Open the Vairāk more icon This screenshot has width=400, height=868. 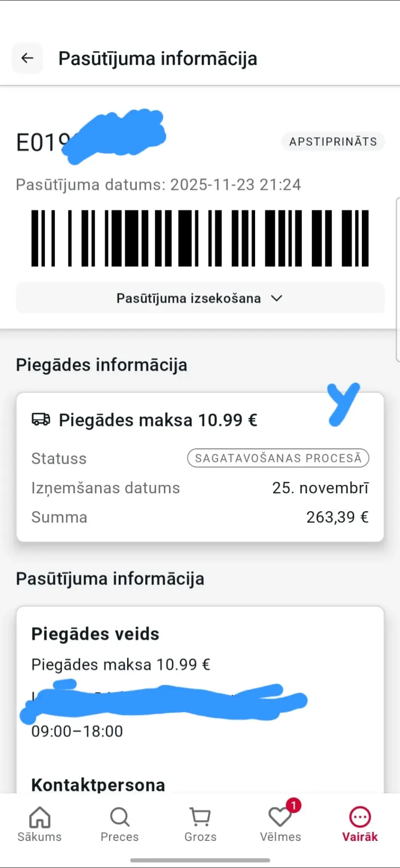tap(360, 817)
